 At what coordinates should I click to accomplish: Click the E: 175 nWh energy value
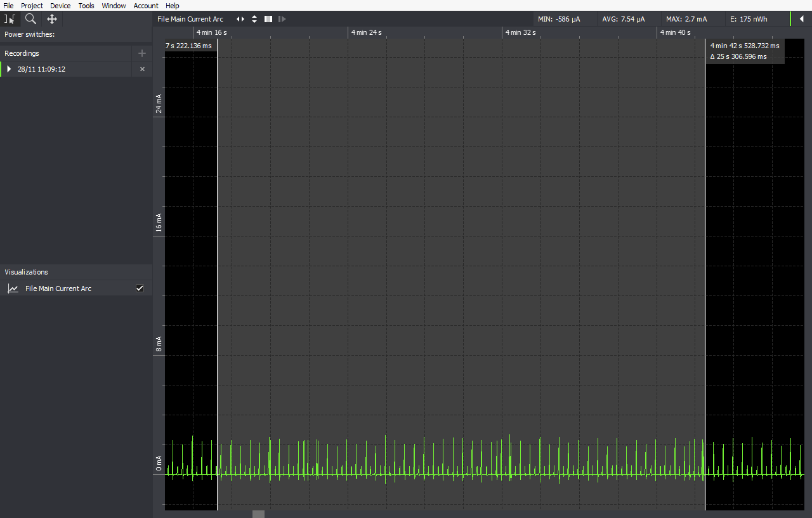(749, 19)
